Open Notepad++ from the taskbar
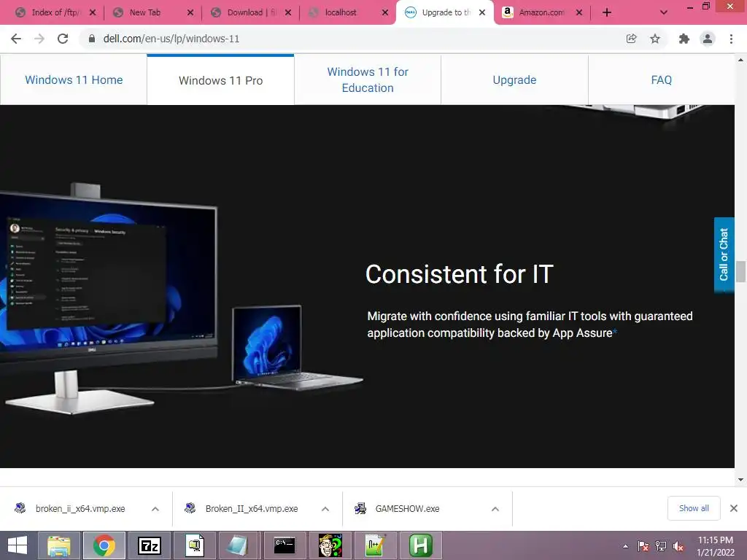 (376, 545)
